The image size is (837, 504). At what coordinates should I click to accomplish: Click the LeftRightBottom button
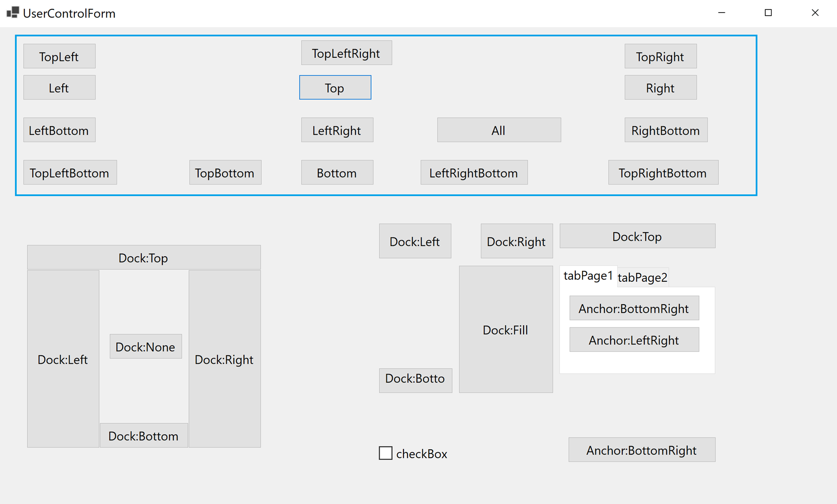click(x=473, y=172)
